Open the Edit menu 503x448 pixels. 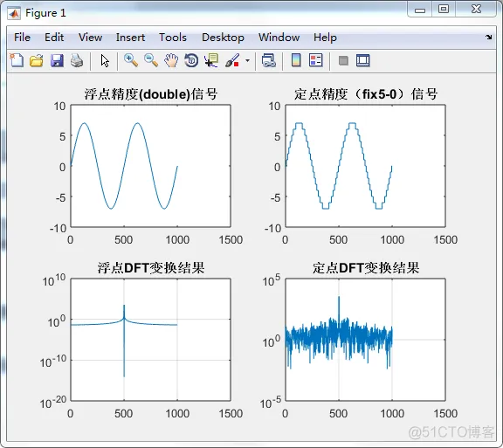pos(54,38)
